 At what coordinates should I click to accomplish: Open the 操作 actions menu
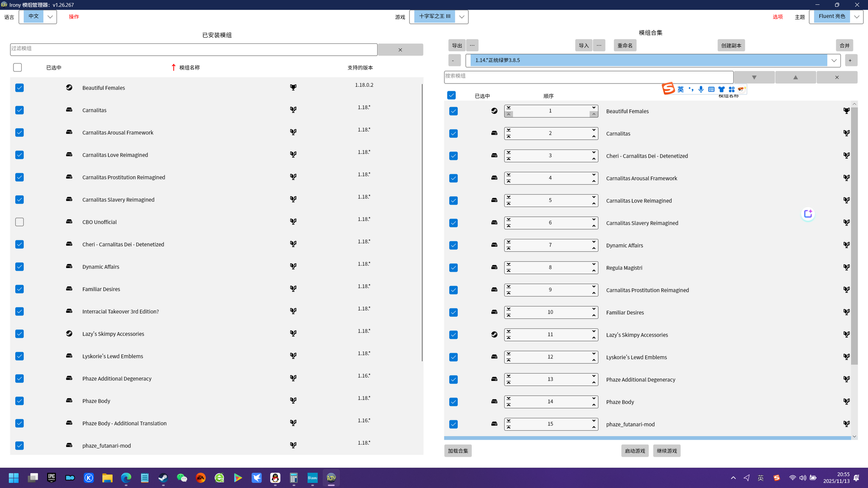pos(74,17)
